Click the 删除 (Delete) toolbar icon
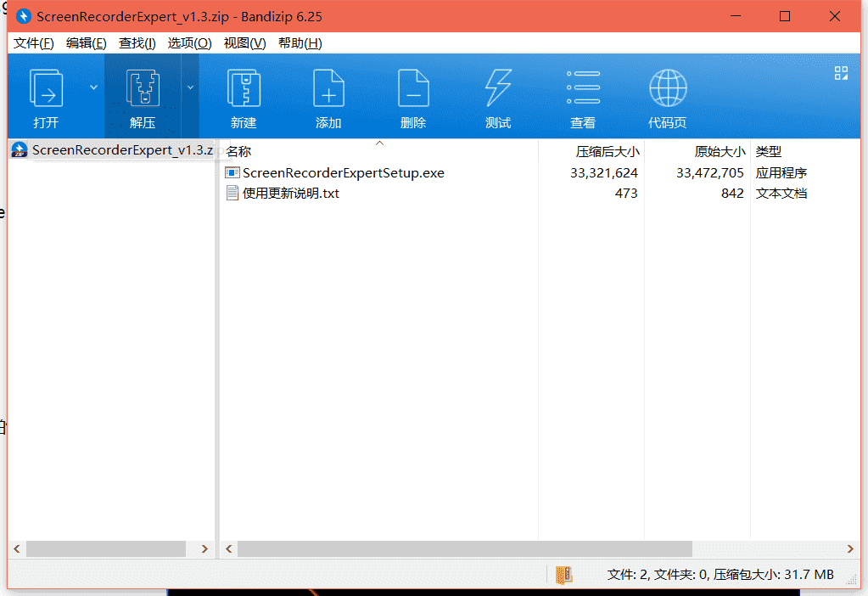The width and height of the screenshot is (868, 596). pos(413,87)
